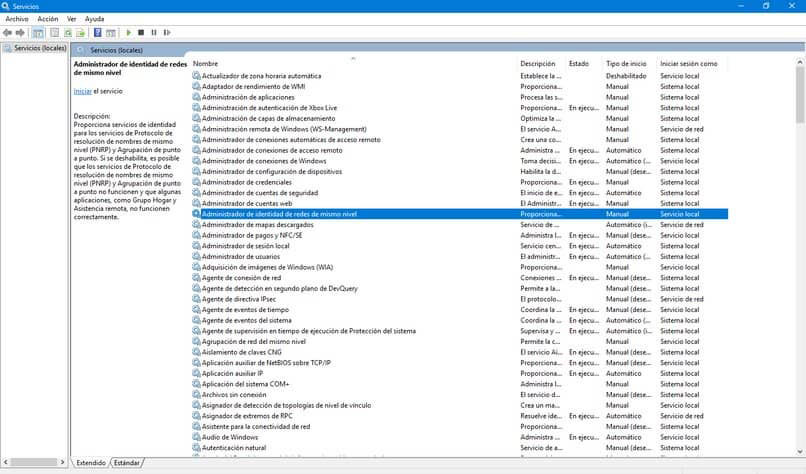This screenshot has width=806, height=474.
Task: Click the Iniciar el servicio link
Action: click(x=82, y=91)
